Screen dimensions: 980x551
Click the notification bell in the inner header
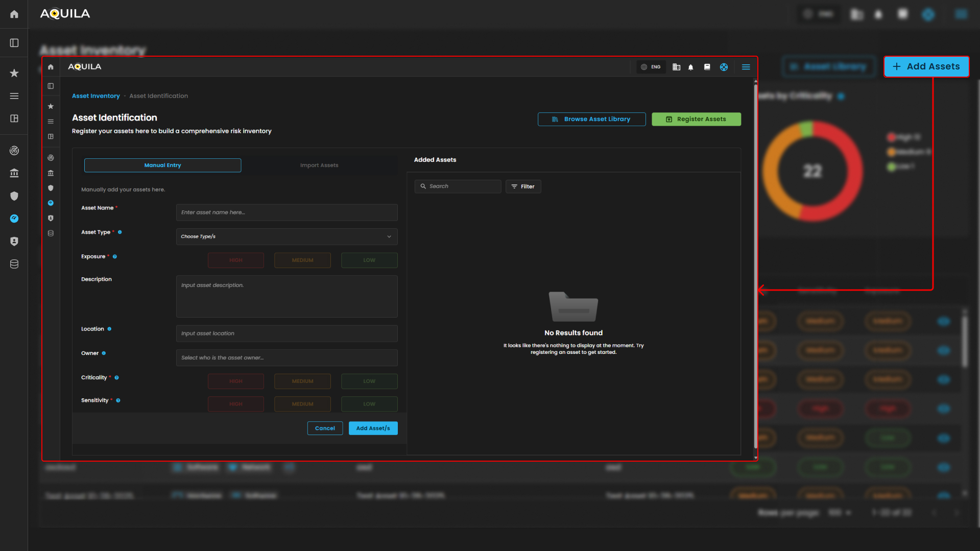pos(690,67)
